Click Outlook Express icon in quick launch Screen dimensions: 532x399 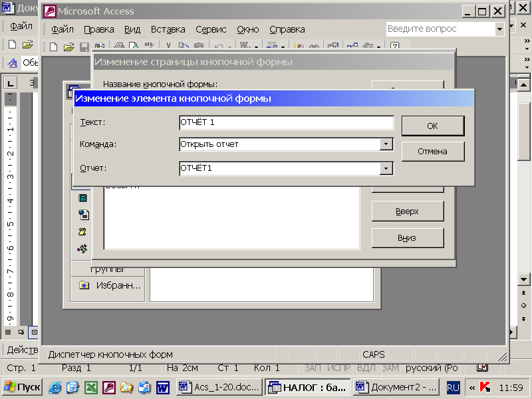click(x=73, y=387)
